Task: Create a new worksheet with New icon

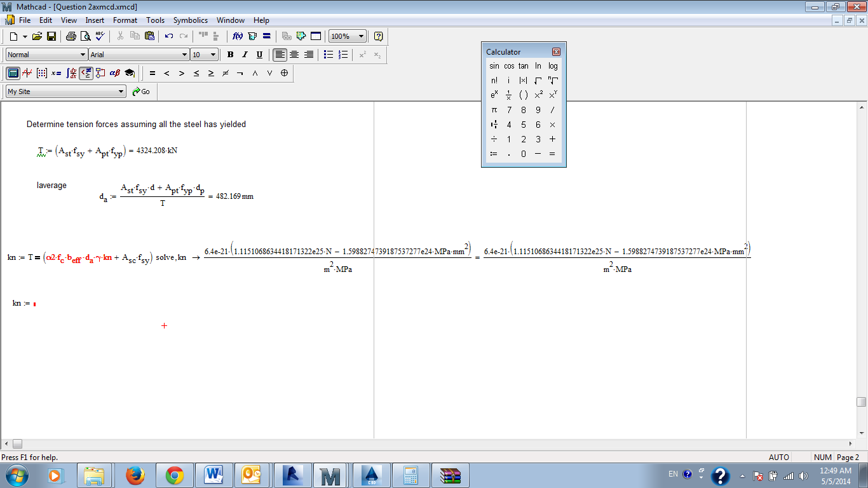Action: (13, 36)
